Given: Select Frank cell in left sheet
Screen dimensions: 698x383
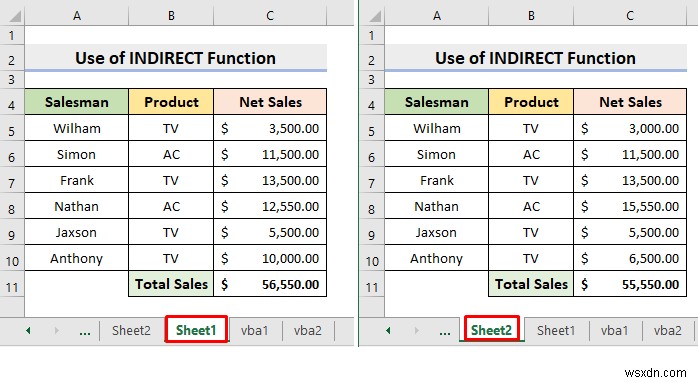Looking at the screenshot, I should point(77,180).
